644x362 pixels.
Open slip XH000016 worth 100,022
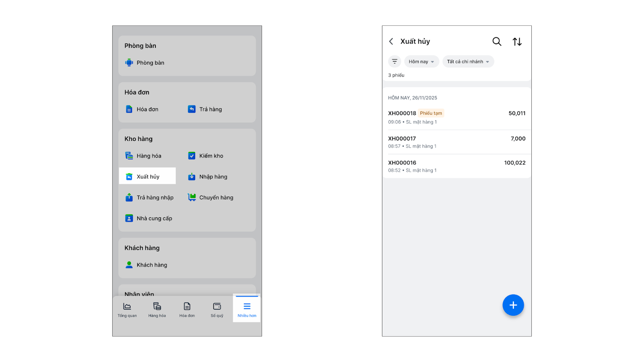coord(456,166)
